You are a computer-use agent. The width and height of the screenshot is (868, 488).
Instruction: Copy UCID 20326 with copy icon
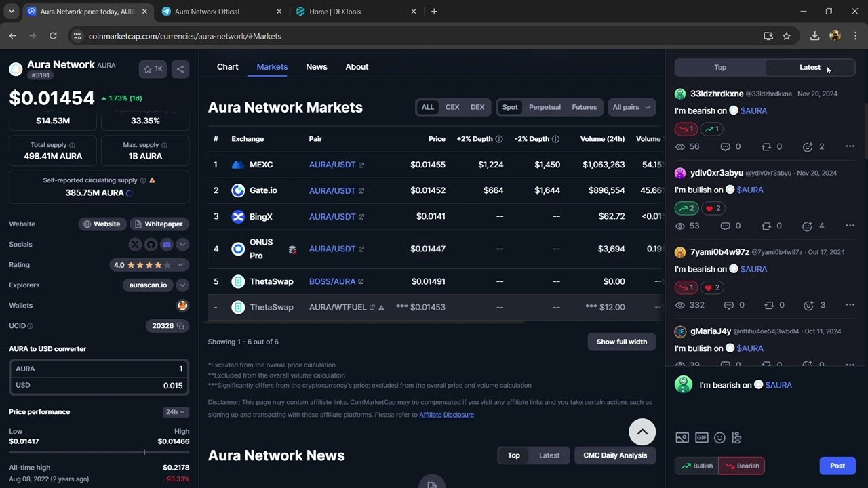pyautogui.click(x=180, y=326)
